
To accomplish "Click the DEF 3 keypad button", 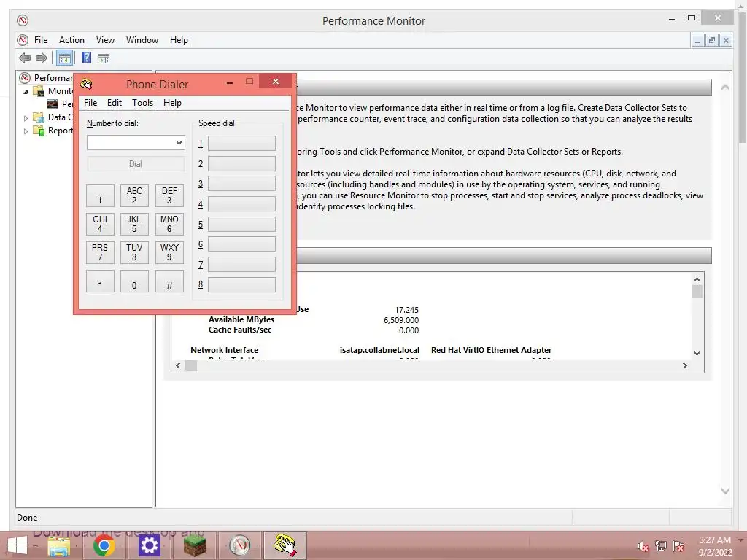I will 169,195.
